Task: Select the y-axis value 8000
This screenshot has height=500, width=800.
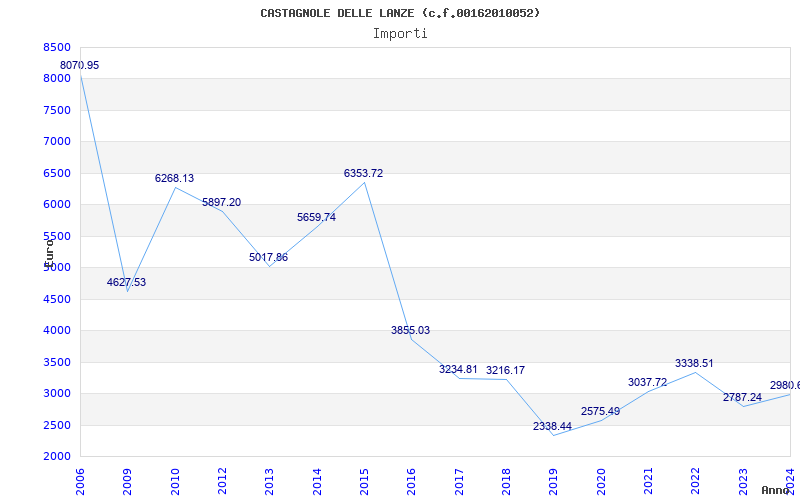Action: tap(57, 79)
